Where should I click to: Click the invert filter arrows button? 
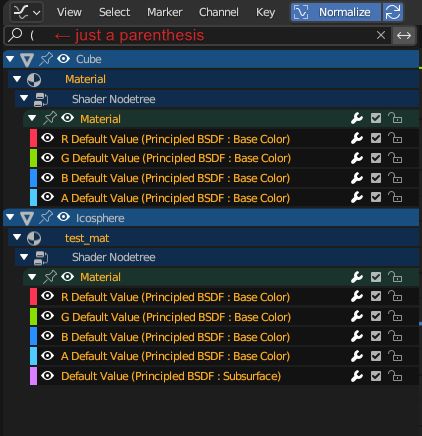pyautogui.click(x=404, y=35)
